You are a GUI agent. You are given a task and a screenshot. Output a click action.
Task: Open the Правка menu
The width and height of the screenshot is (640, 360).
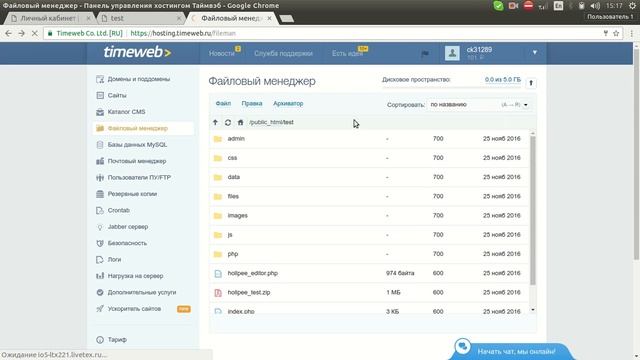(x=252, y=104)
